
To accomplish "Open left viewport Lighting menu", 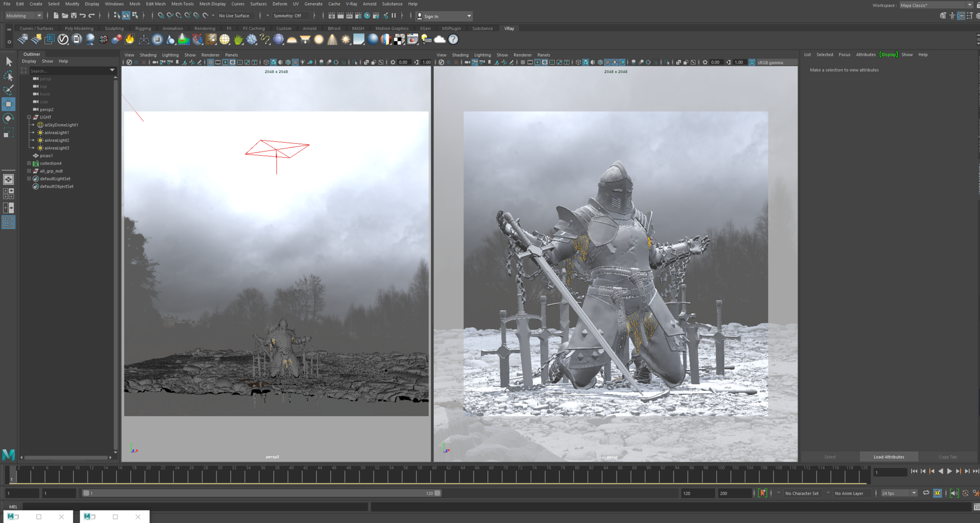I will pyautogui.click(x=170, y=55).
